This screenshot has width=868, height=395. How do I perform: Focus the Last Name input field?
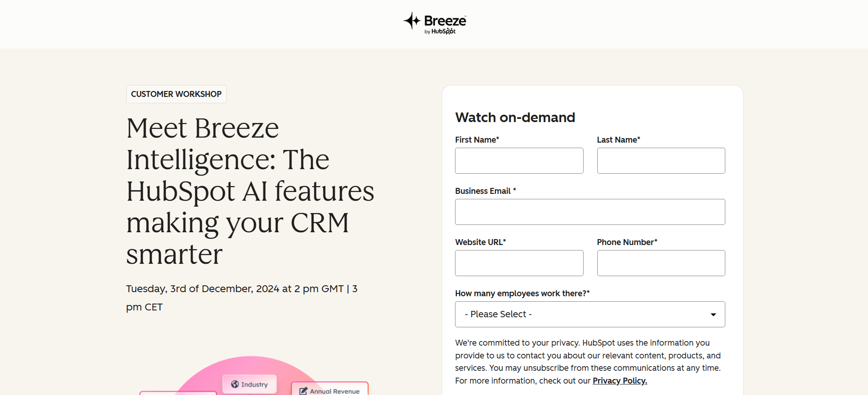tap(661, 160)
